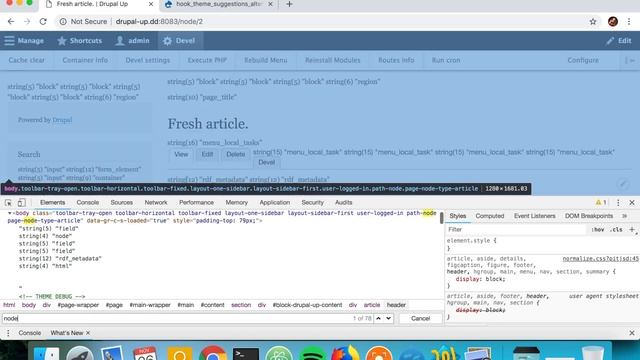Reload the page with the refresh icon
The width and height of the screenshot is (640, 360).
43,22
